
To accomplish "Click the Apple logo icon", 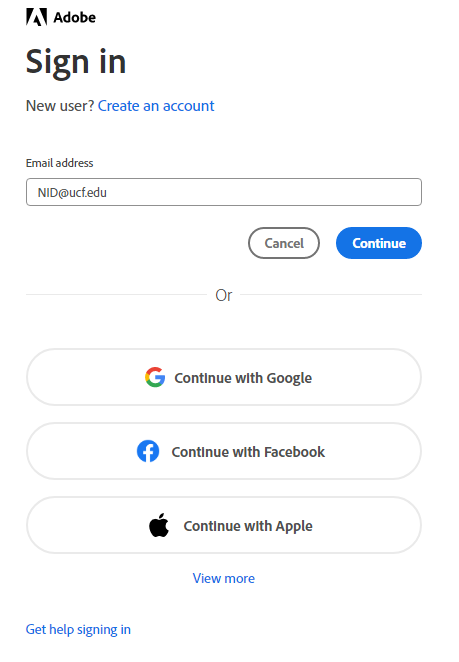I will pos(159,525).
